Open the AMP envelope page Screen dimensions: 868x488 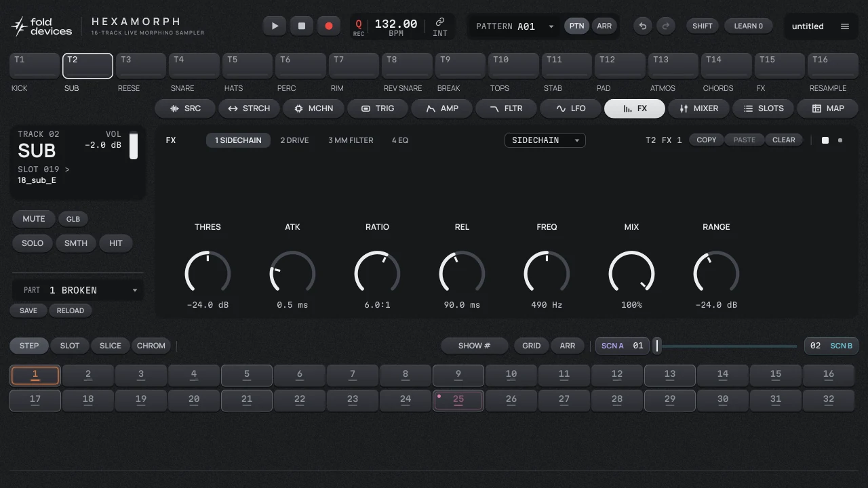point(441,108)
